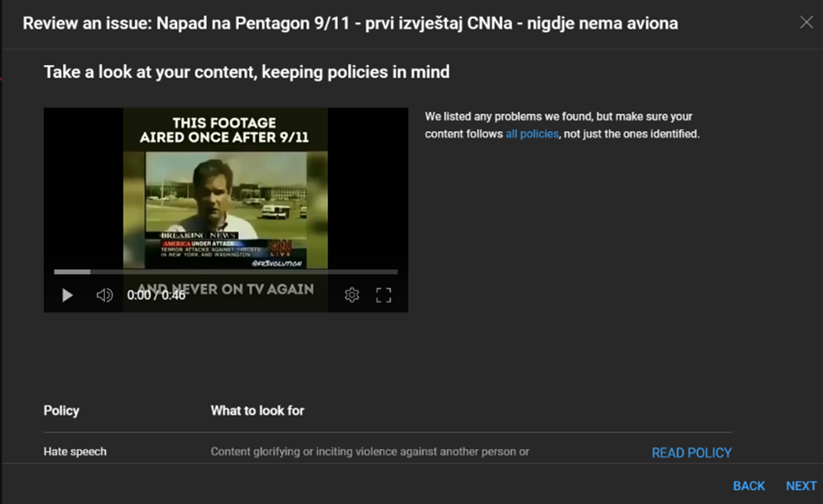The height and width of the screenshot is (504, 823).
Task: Click the video progress bar
Action: click(x=226, y=272)
